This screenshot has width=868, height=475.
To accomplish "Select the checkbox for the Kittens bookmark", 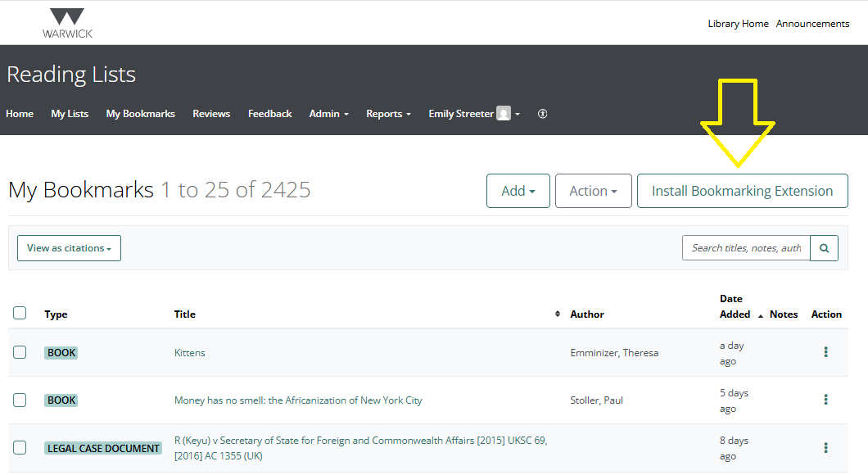I will (x=19, y=352).
